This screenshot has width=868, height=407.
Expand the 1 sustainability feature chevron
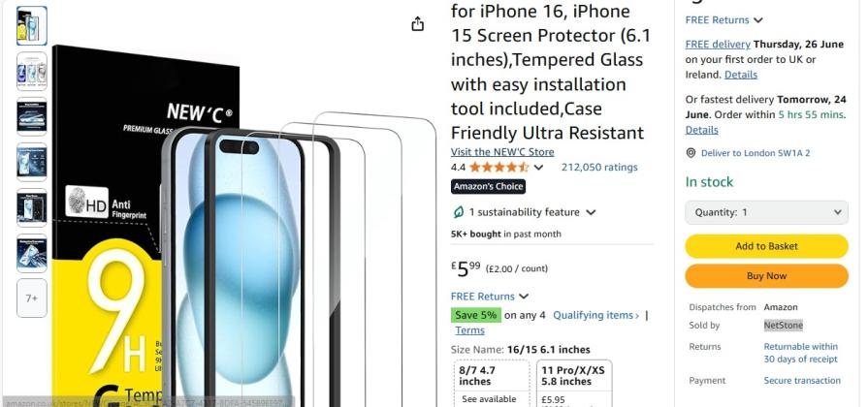pos(591,212)
